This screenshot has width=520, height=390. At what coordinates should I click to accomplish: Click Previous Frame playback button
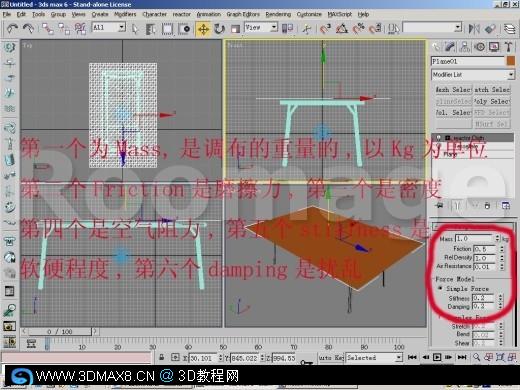[x=425, y=357]
